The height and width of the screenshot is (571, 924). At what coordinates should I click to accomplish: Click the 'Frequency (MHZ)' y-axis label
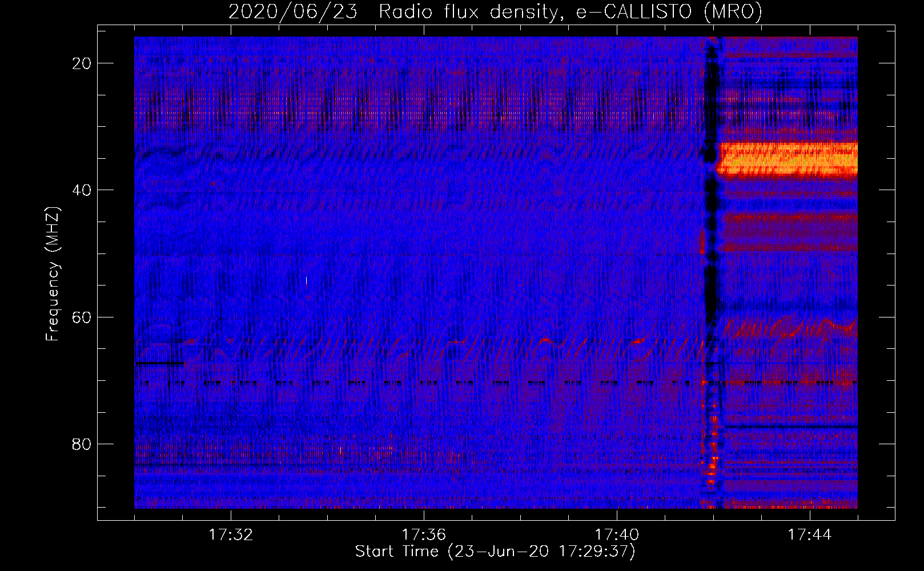click(53, 274)
